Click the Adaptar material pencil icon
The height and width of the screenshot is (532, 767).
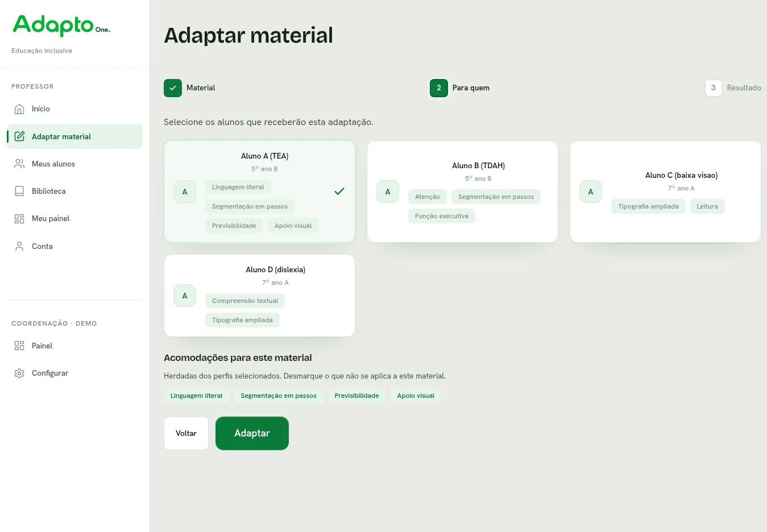point(19,136)
